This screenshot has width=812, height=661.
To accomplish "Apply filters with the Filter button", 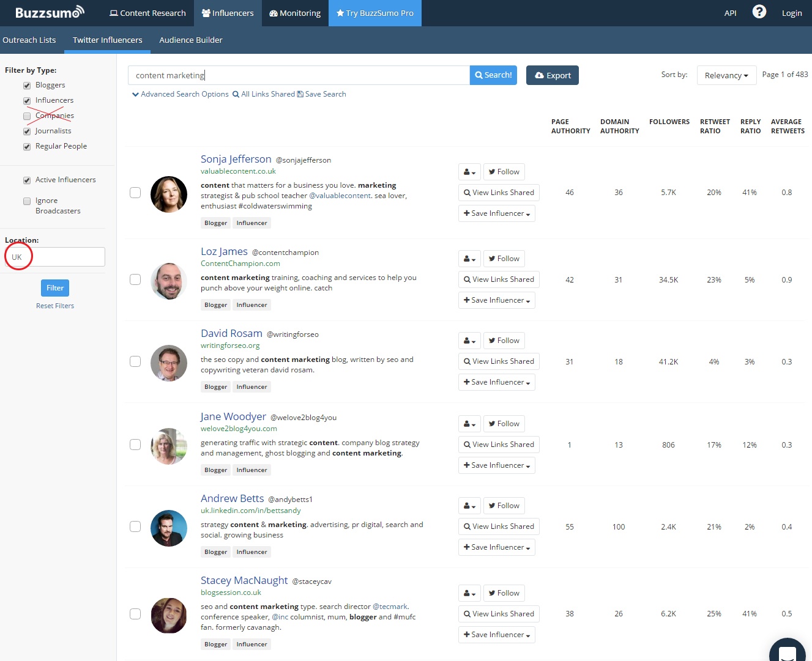I will (55, 288).
